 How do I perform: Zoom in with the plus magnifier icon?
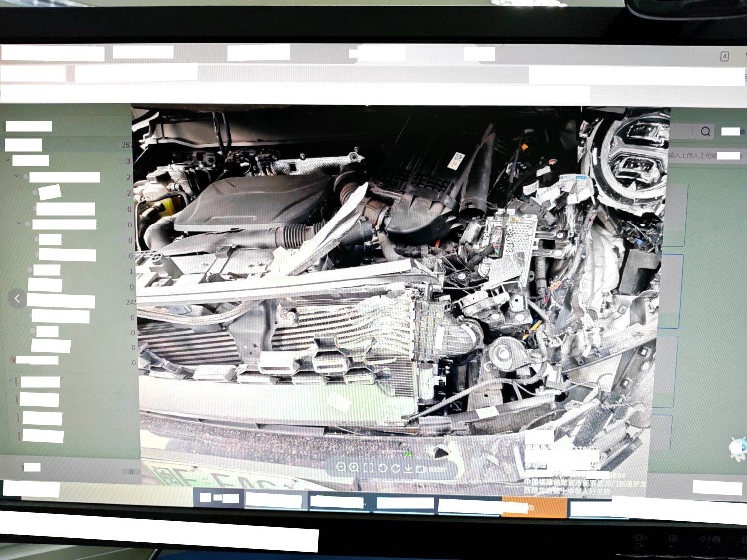click(354, 467)
